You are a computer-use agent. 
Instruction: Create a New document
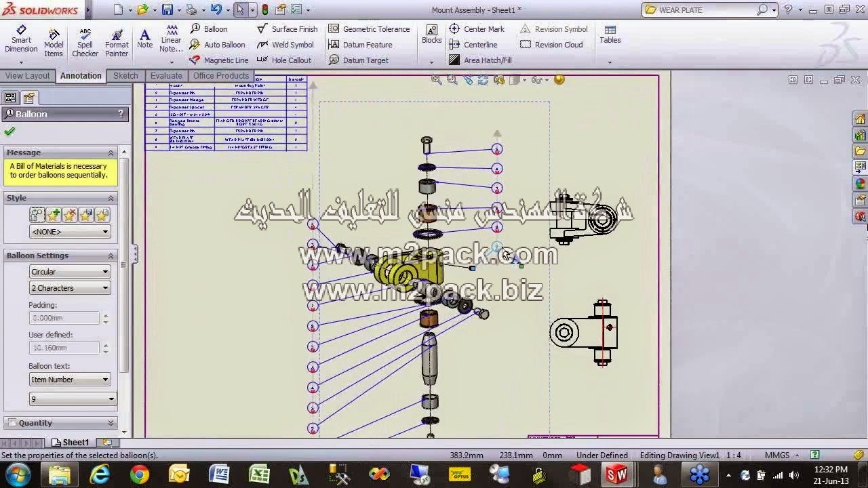[118, 9]
